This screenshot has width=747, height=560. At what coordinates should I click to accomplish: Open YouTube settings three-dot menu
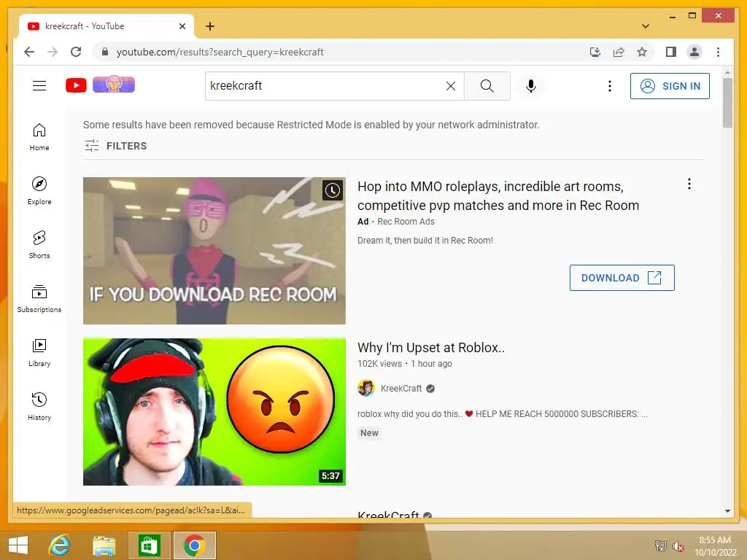click(609, 86)
